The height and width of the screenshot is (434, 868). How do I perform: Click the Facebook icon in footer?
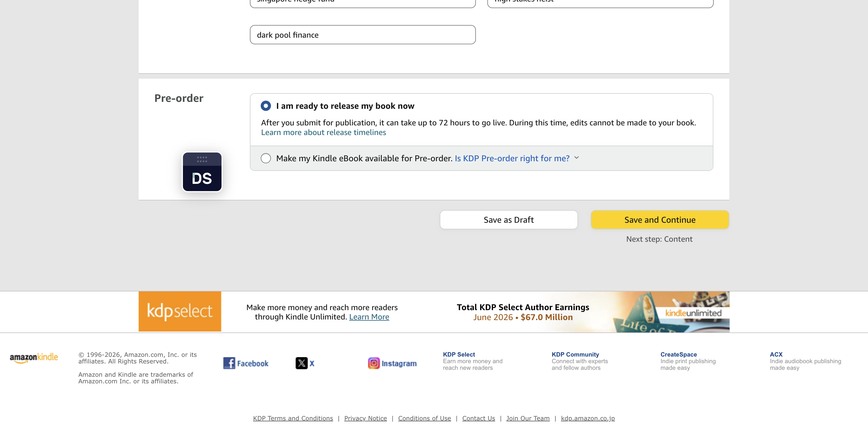[x=229, y=363]
